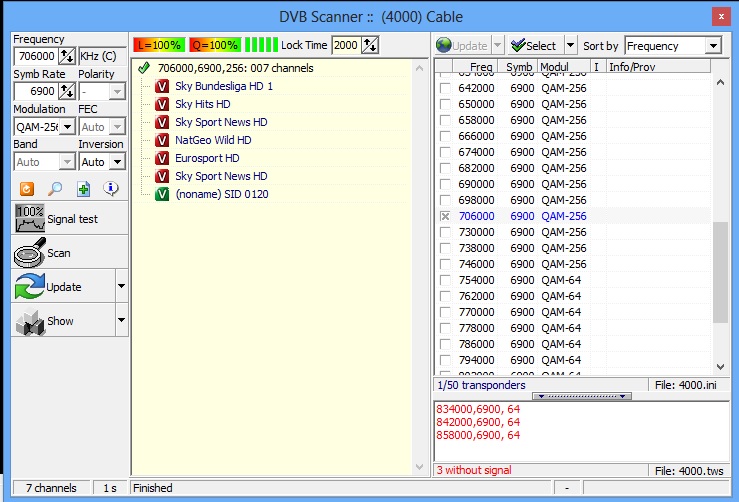
Task: Click in the Frequency input field
Action: pos(36,56)
